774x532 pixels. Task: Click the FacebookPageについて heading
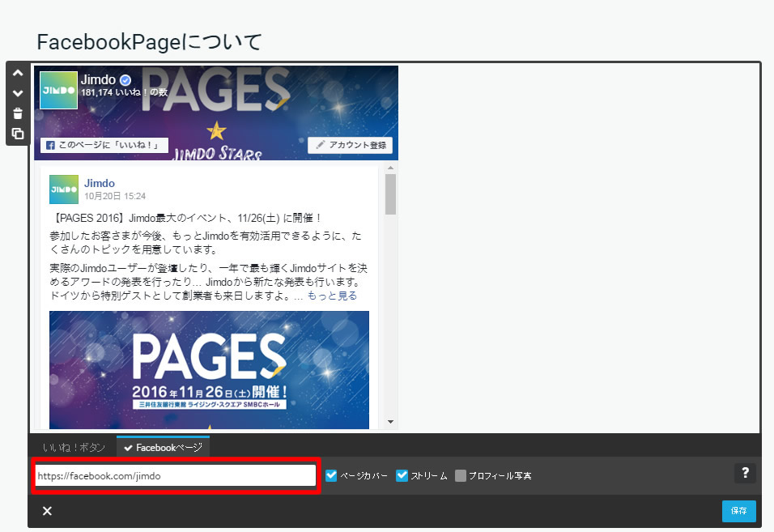[x=149, y=42]
